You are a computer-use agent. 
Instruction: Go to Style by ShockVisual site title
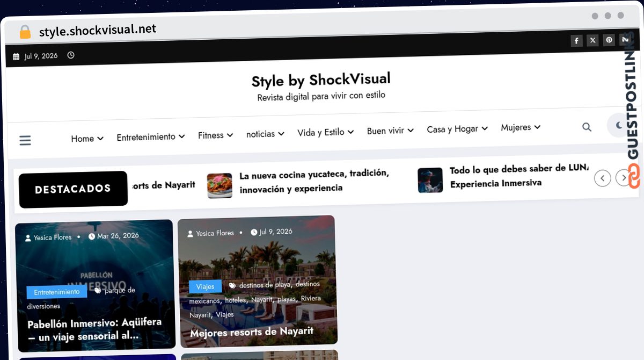click(x=321, y=80)
